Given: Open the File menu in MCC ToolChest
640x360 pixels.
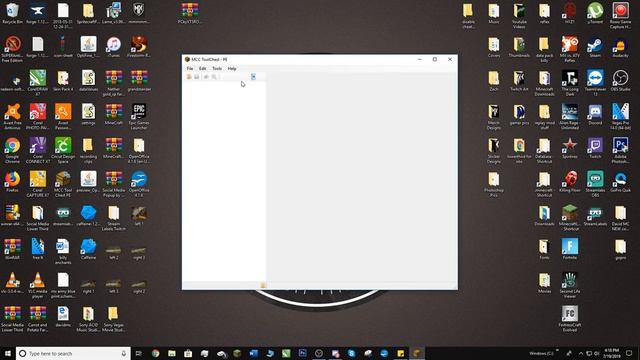Looking at the screenshot, I should (190, 69).
